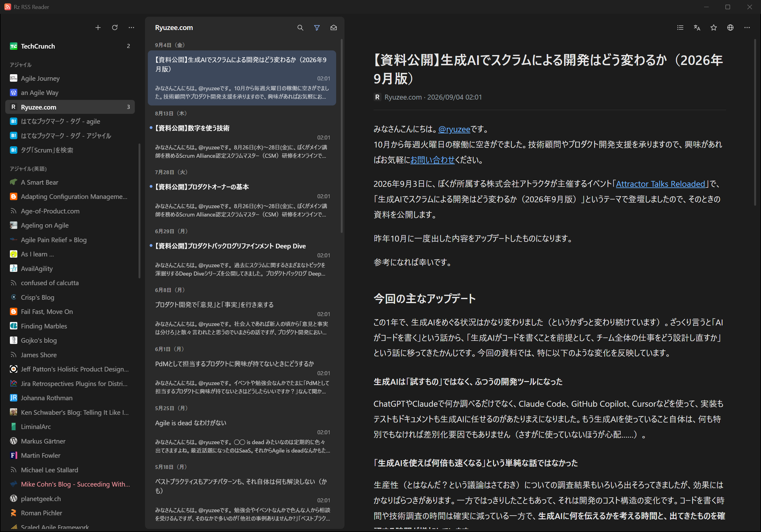Open the Johanna Rothman feed
The width and height of the screenshot is (761, 532).
coord(70,398)
